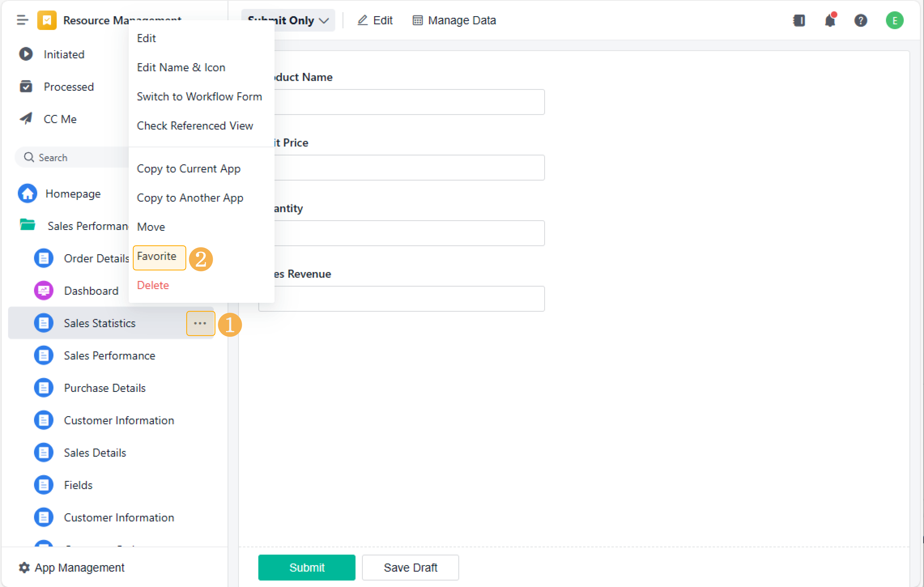
Task: Click the App Management gear icon
Action: pyautogui.click(x=24, y=567)
